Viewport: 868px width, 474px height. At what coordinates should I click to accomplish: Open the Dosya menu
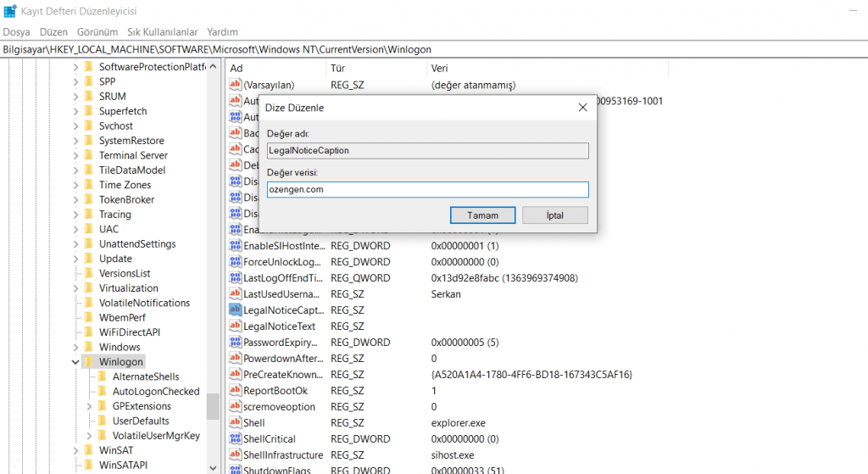pyautogui.click(x=16, y=31)
